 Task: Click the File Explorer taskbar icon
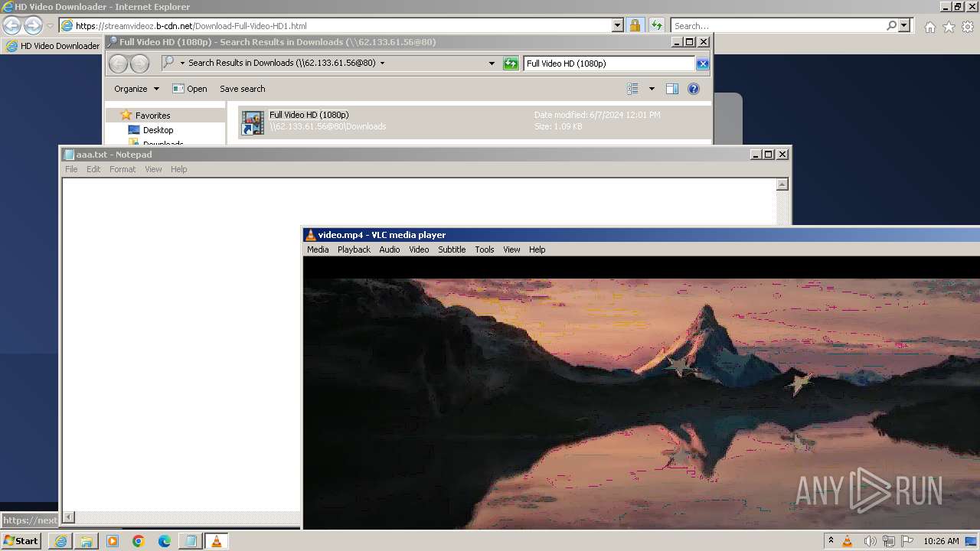[x=87, y=541]
